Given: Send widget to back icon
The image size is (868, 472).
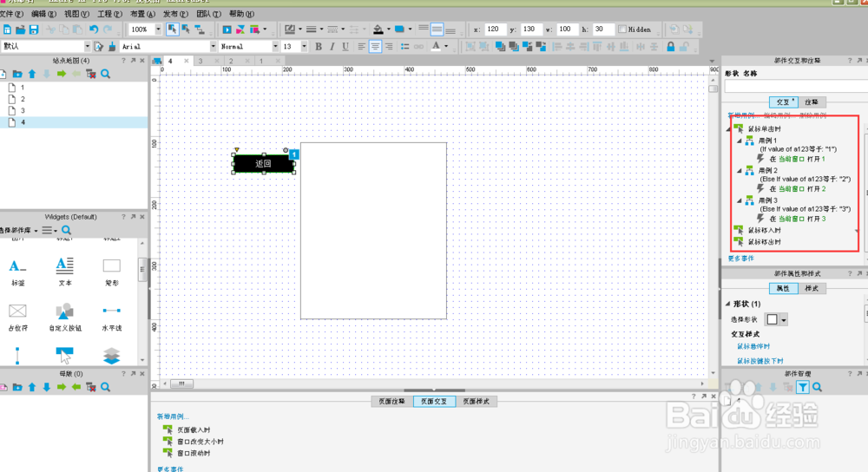Looking at the screenshot, I should tap(514, 47).
